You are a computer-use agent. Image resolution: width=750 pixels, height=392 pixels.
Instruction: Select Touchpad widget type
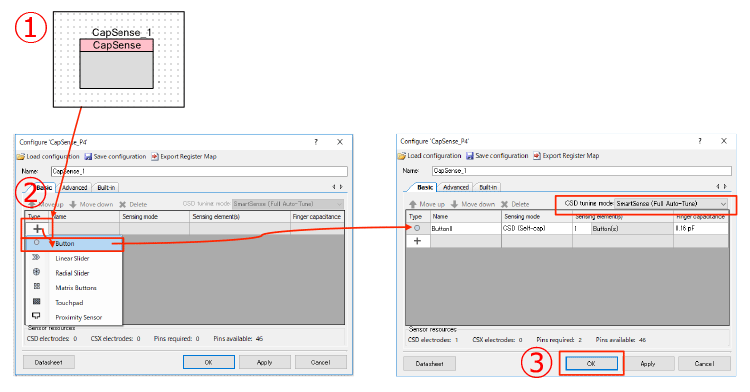(x=69, y=303)
